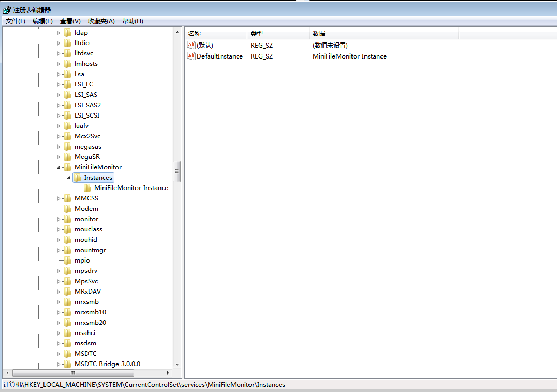Expand the lltdsvc tree node
Viewport: 557px width, 392px height.
(x=58, y=54)
